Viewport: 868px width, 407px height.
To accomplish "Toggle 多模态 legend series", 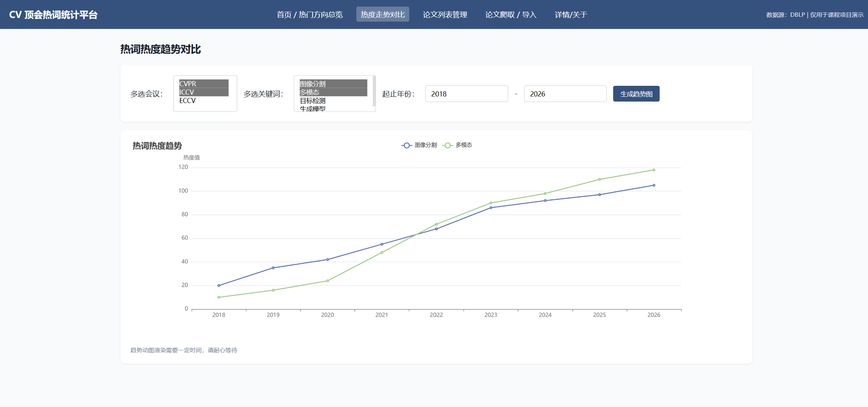I will (457, 145).
